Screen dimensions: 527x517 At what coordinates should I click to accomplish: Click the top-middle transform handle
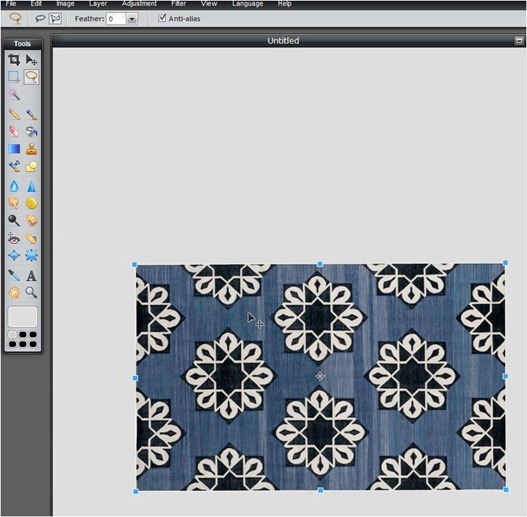point(320,264)
